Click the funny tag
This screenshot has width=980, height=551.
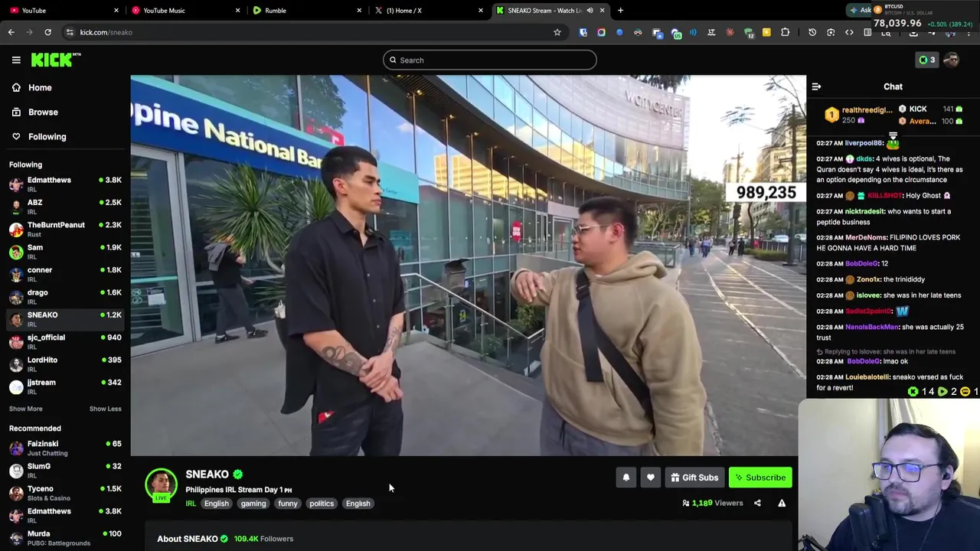288,504
